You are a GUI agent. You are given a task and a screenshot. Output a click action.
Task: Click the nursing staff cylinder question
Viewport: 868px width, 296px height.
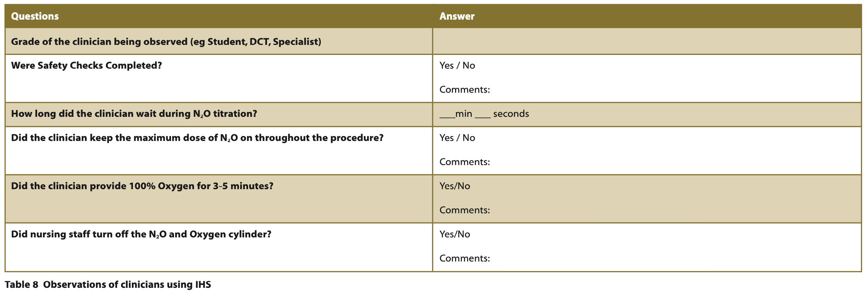tap(141, 234)
